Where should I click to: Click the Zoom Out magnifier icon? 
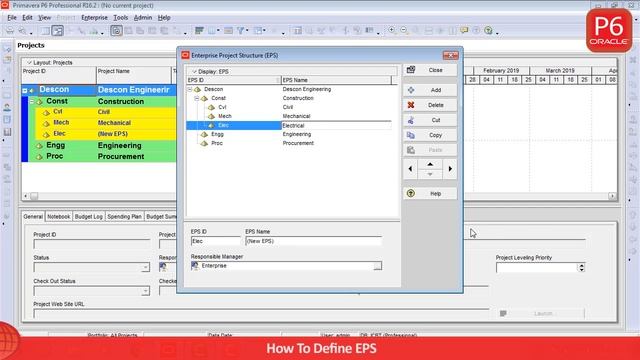click(x=404, y=30)
